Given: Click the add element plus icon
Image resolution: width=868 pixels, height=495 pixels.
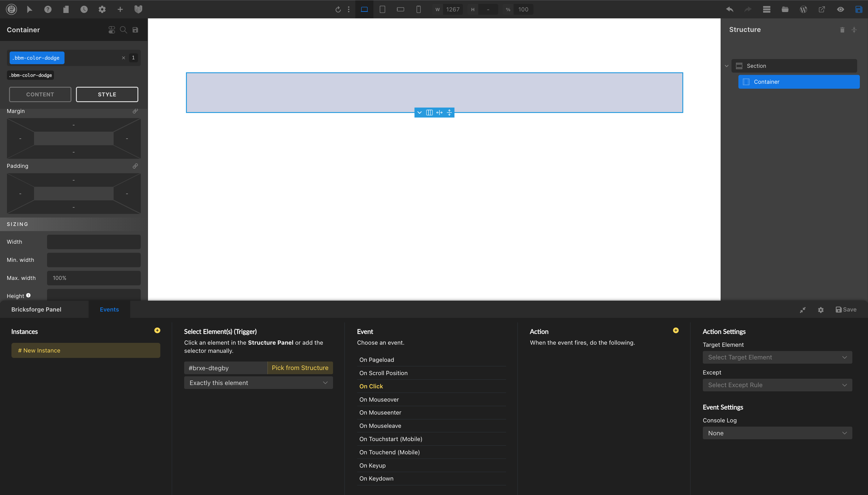Looking at the screenshot, I should coord(120,9).
